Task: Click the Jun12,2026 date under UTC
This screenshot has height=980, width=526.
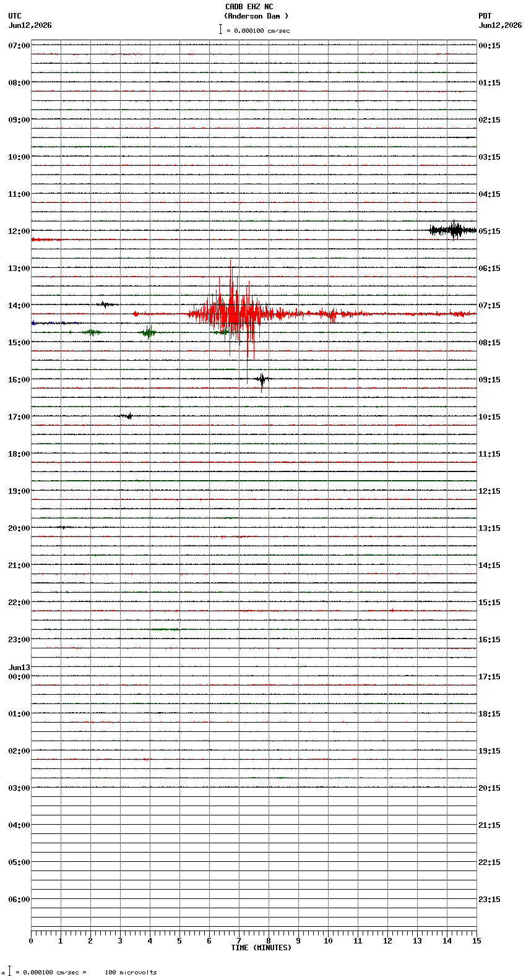Action: (30, 25)
